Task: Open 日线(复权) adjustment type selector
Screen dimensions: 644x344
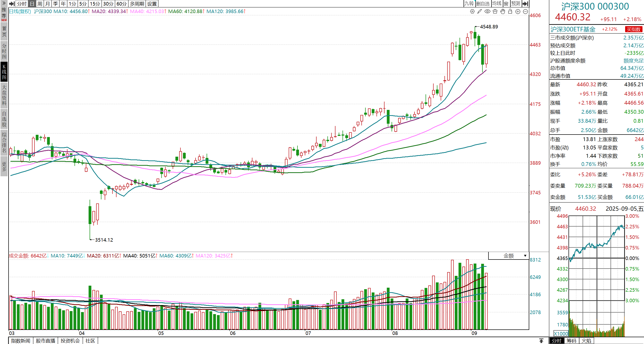Action: click(x=20, y=11)
